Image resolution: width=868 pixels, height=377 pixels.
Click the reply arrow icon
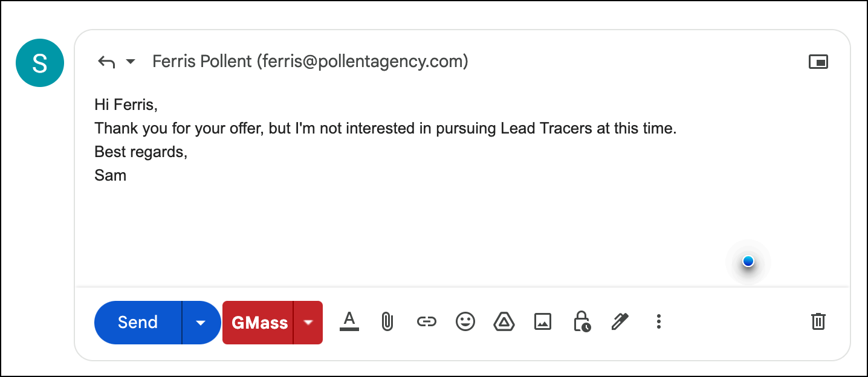106,62
